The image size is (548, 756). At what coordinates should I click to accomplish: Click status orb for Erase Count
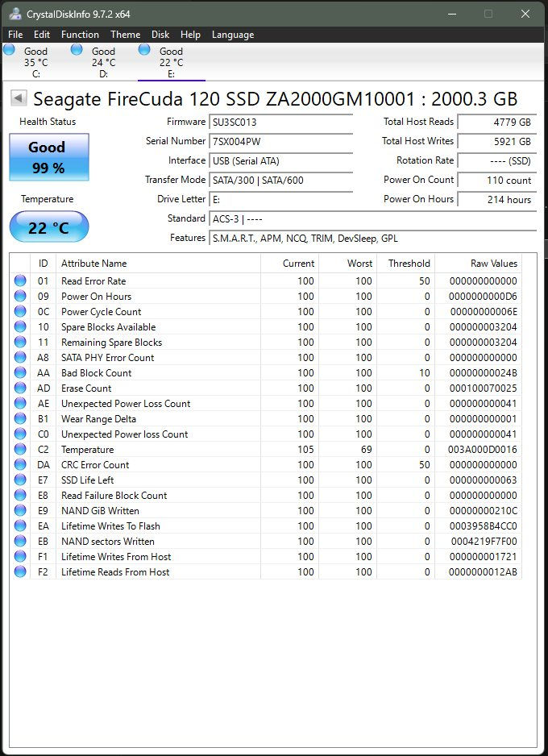pyautogui.click(x=20, y=388)
